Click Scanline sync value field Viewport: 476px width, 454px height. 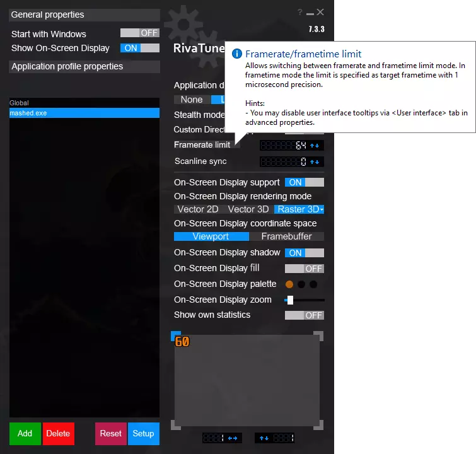(284, 162)
